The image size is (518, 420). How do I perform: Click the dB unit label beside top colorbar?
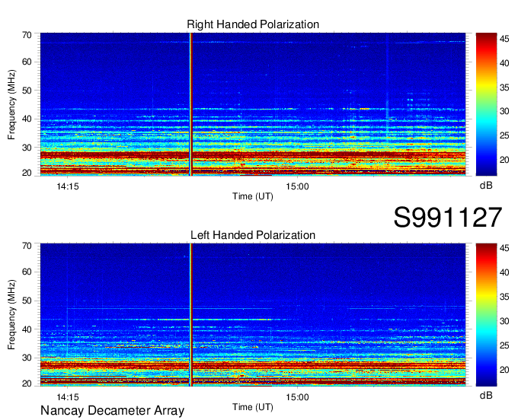[x=486, y=186]
